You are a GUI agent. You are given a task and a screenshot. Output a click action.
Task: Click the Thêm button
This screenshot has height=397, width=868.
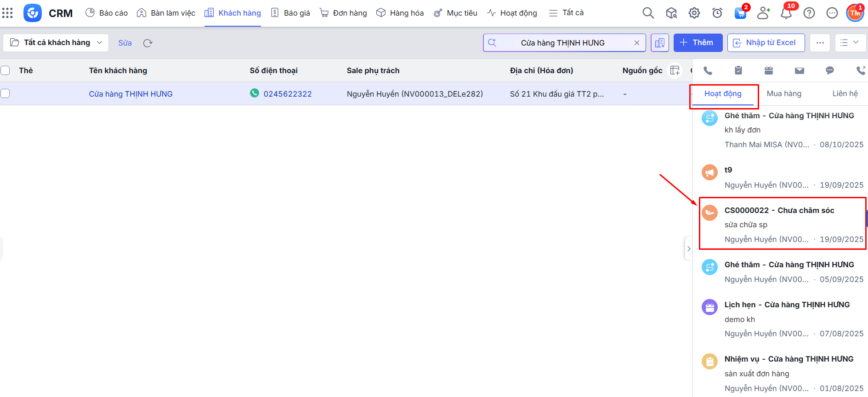[698, 43]
